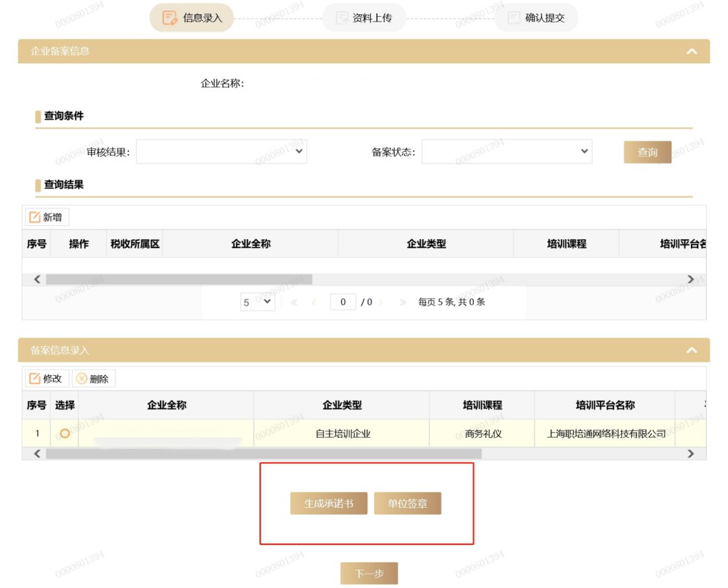Collapse the 备案信息录入 panel chevron
Viewport: 728px width, 588px height.
pos(691,350)
